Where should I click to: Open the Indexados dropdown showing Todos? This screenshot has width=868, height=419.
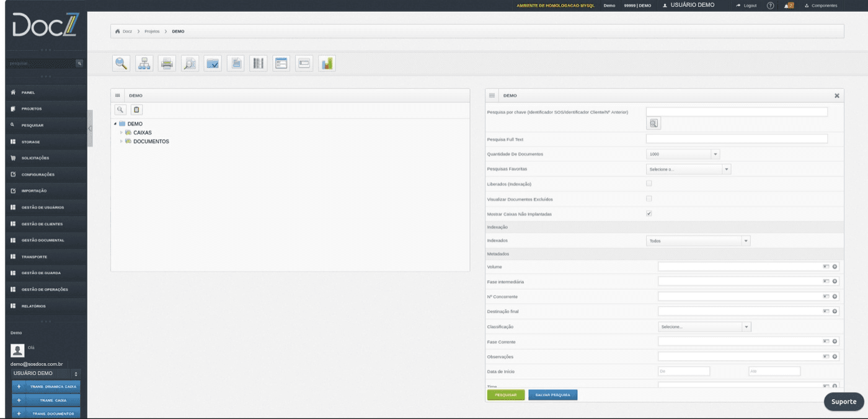(x=698, y=240)
